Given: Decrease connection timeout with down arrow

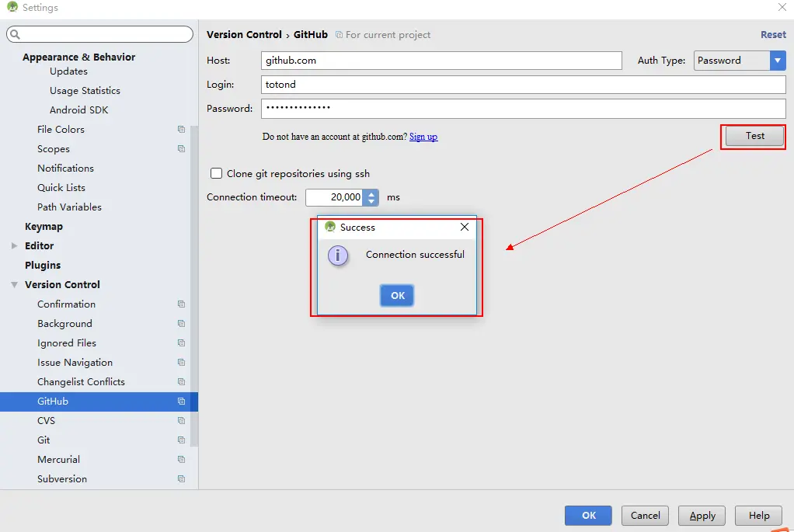Looking at the screenshot, I should [371, 201].
